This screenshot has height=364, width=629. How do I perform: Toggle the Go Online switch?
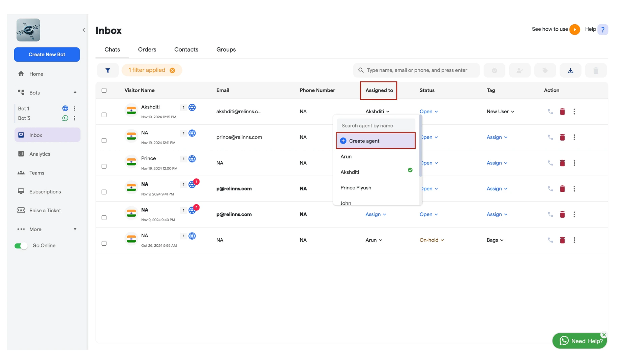point(21,246)
